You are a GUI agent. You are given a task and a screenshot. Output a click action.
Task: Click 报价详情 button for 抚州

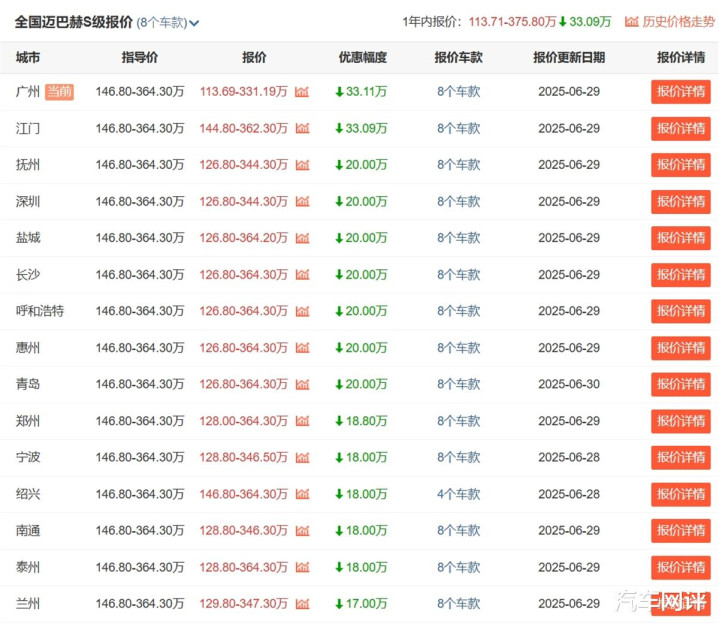(680, 165)
